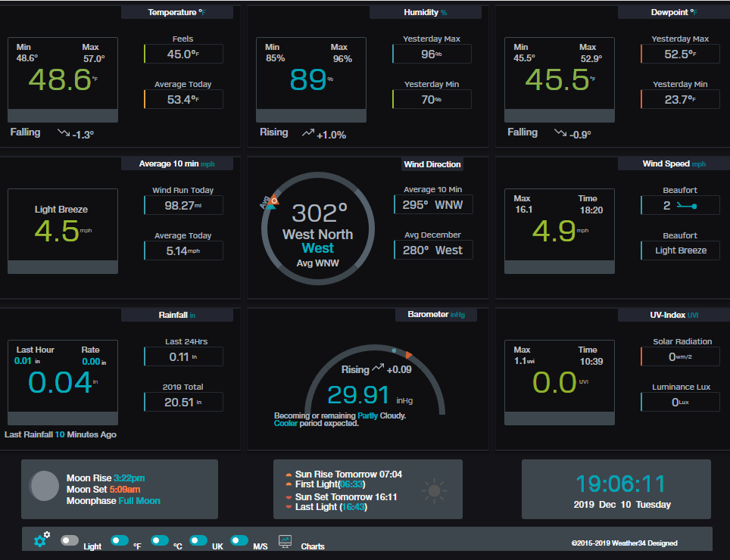Screen dimensions: 730x560
Task: Click humidity Yesterday Max 96% box
Action: [x=432, y=54]
